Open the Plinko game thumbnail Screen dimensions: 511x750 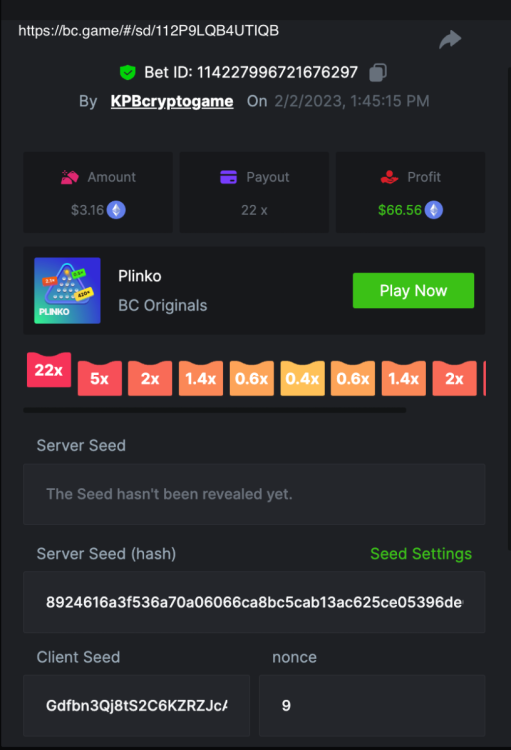click(x=67, y=291)
